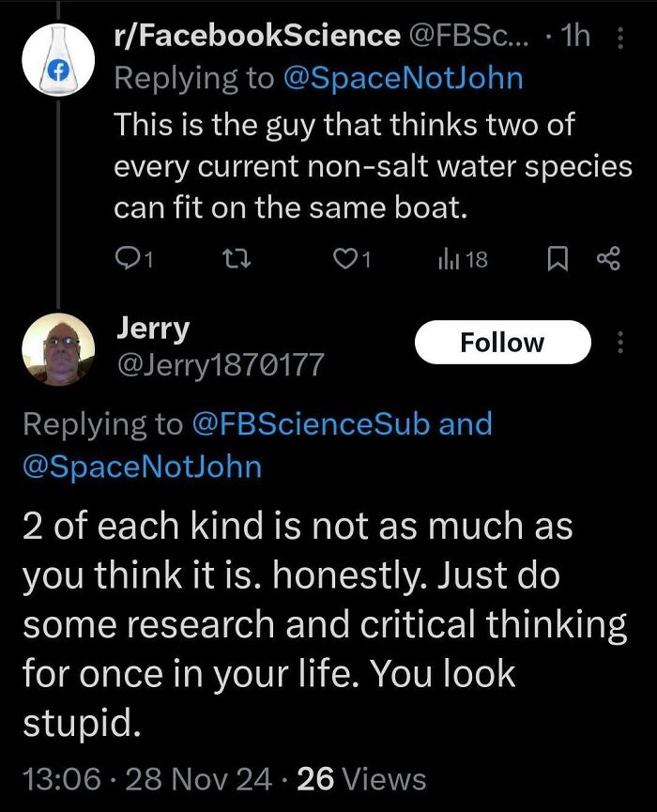Follow the user Jerry

click(x=503, y=342)
